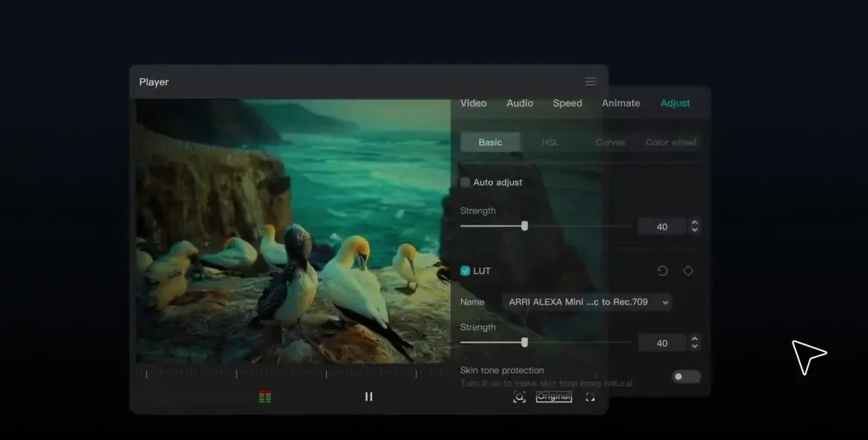868x440 pixels.
Task: Enable the Auto adjust checkbox
Action: point(465,182)
